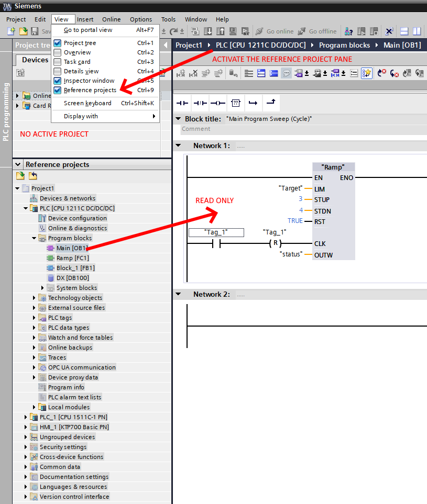Open a reference project icon
This screenshot has width=427, height=504.
(20, 176)
